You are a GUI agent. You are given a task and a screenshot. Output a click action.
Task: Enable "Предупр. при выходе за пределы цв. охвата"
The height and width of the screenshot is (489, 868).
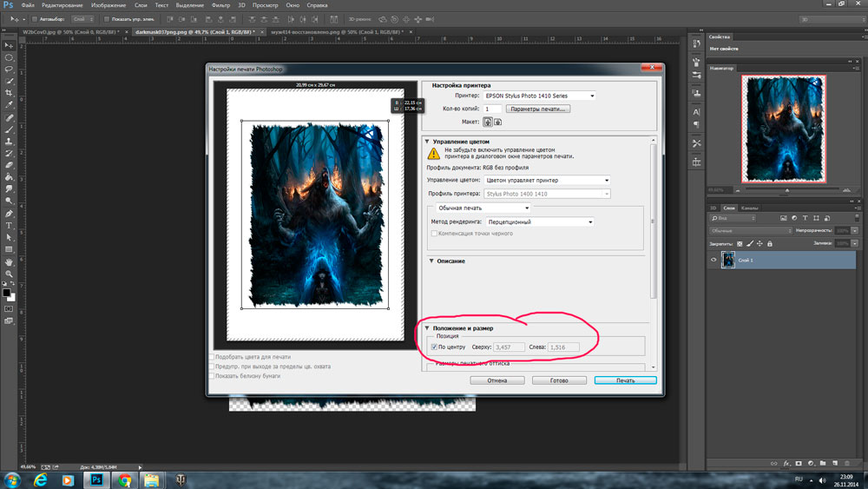coord(212,367)
